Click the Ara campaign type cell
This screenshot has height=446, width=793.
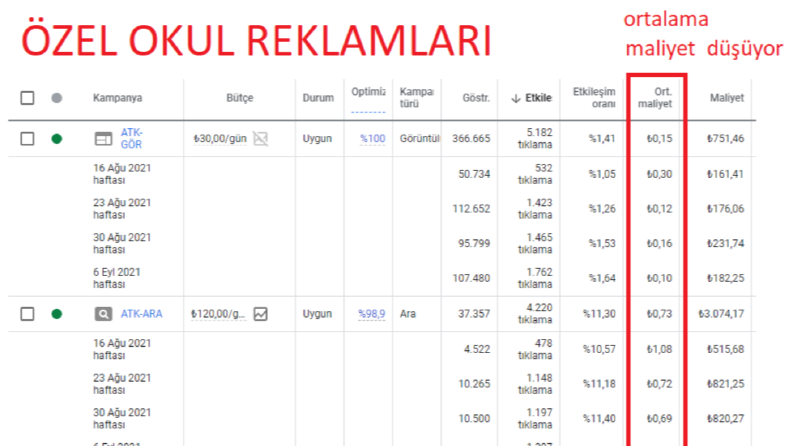pos(408,314)
